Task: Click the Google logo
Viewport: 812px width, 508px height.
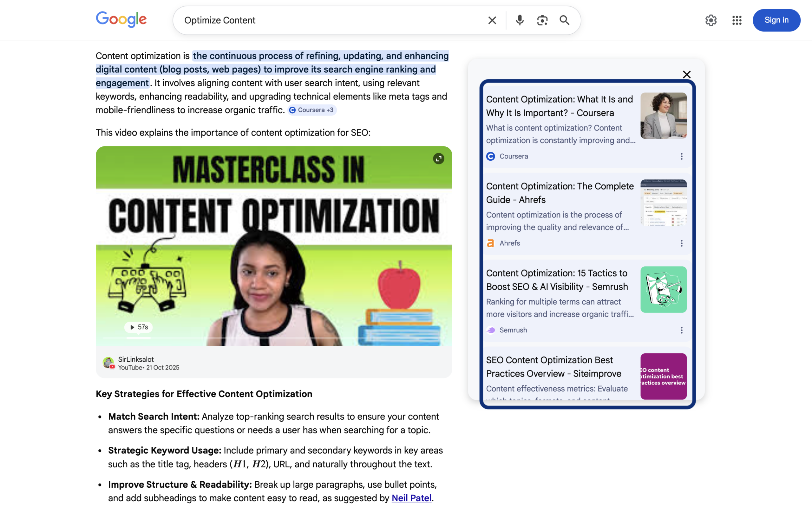Action: (121, 19)
